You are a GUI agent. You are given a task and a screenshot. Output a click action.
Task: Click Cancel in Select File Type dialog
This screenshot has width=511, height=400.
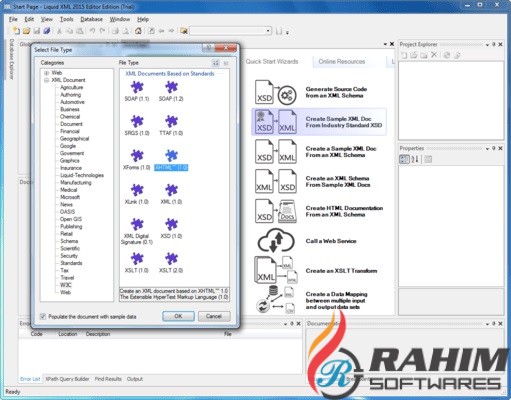click(x=214, y=316)
